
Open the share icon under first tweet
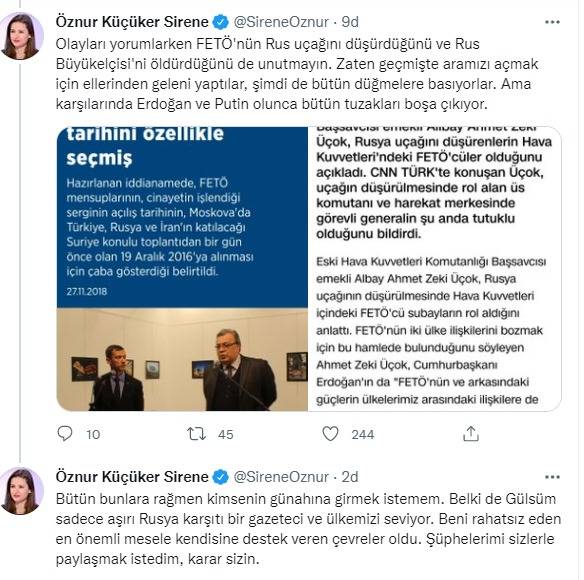(x=470, y=434)
